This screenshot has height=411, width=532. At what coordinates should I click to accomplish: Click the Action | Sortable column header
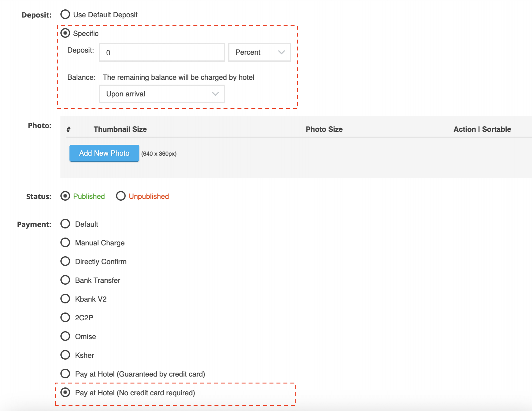point(482,129)
